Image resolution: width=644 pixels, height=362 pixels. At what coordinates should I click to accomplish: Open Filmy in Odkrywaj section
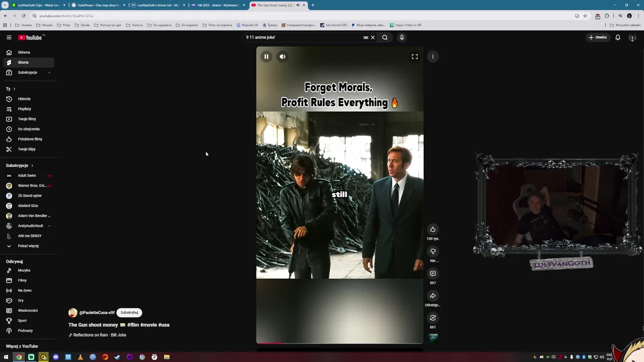point(29,280)
